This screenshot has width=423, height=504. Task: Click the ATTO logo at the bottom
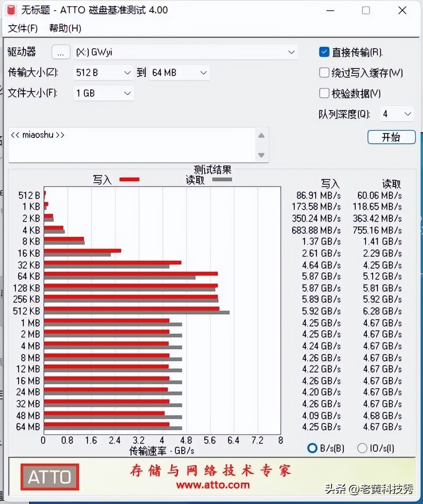(x=49, y=477)
